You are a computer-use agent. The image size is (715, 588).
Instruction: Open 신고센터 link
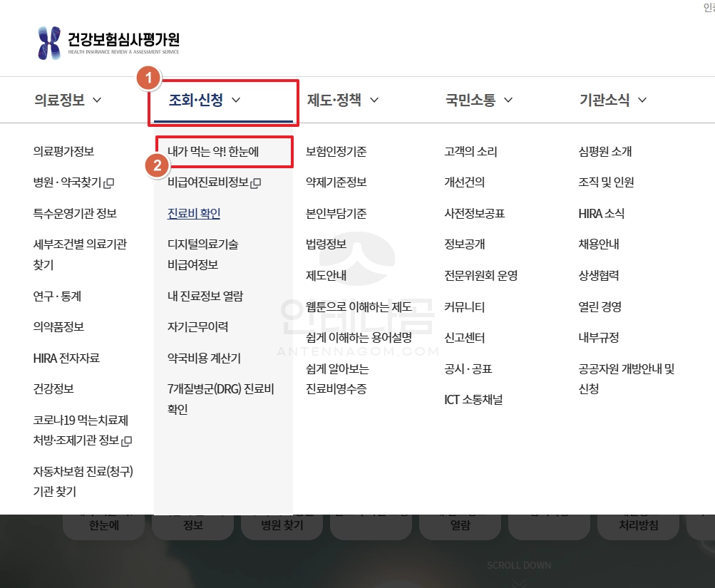(x=465, y=338)
